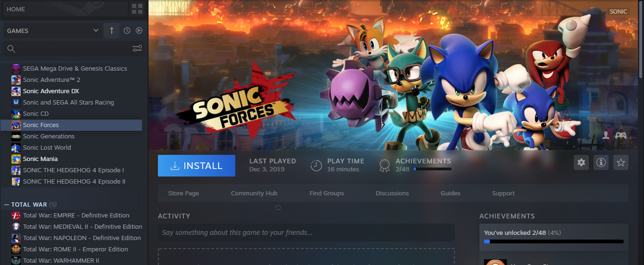Image resolution: width=644 pixels, height=265 pixels.
Task: Click the achievements progress bar panel
Action: pos(554,236)
